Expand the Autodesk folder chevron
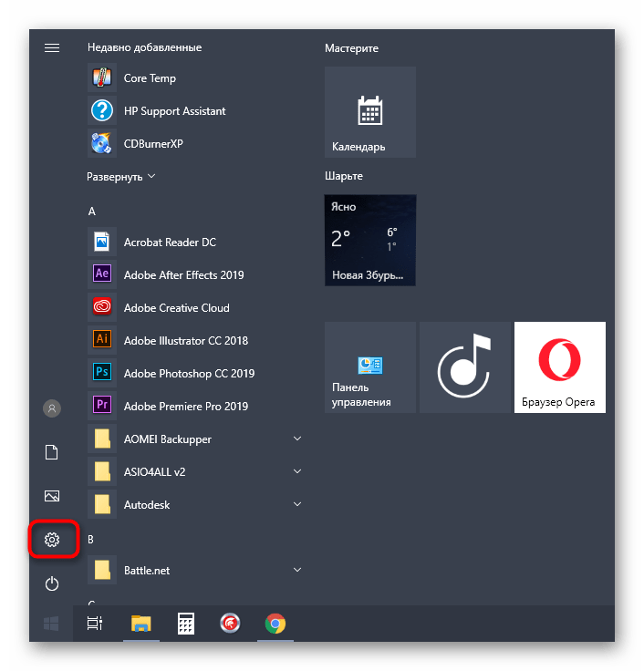Screen dimensions: 644x671 pyautogui.click(x=297, y=504)
